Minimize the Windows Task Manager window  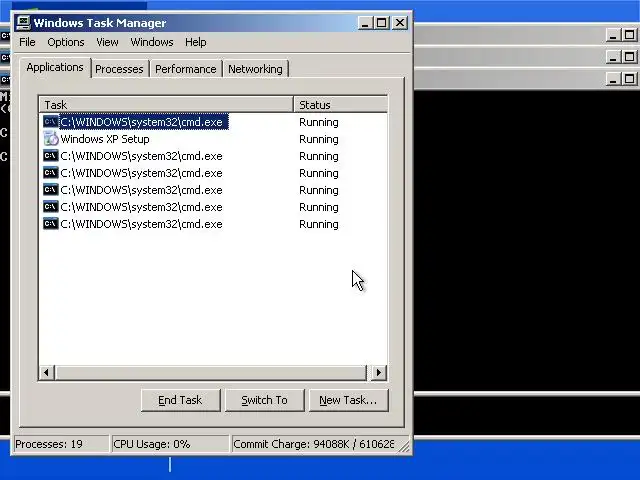(x=365, y=23)
